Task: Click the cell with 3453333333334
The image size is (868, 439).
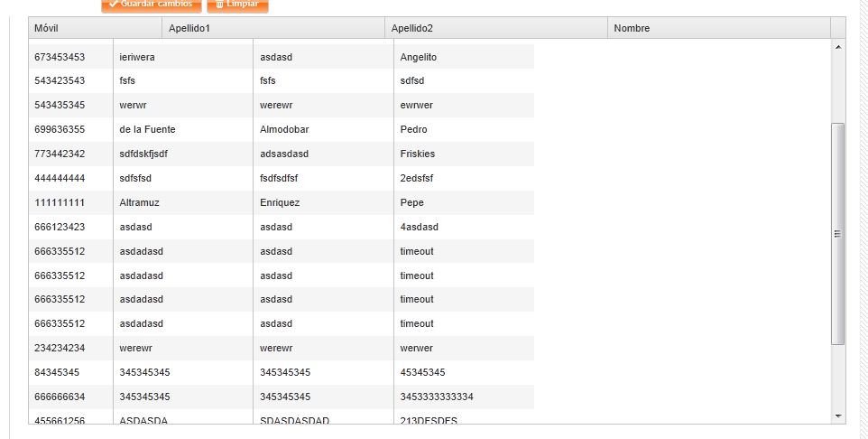Action: tap(437, 397)
